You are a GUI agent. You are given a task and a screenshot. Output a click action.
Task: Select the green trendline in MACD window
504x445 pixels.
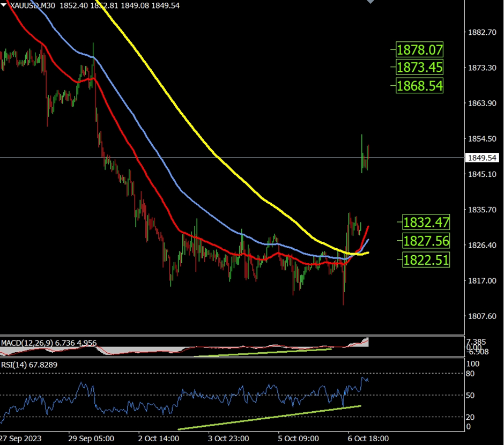(263, 352)
